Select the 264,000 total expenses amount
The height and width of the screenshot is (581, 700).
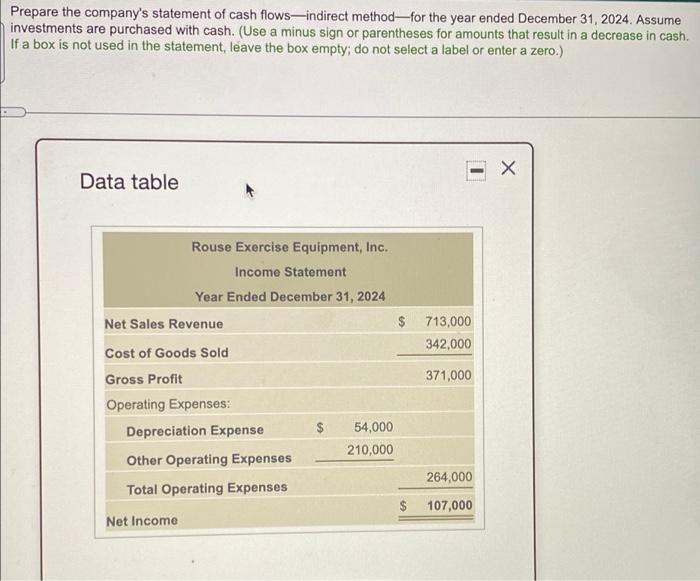point(449,477)
